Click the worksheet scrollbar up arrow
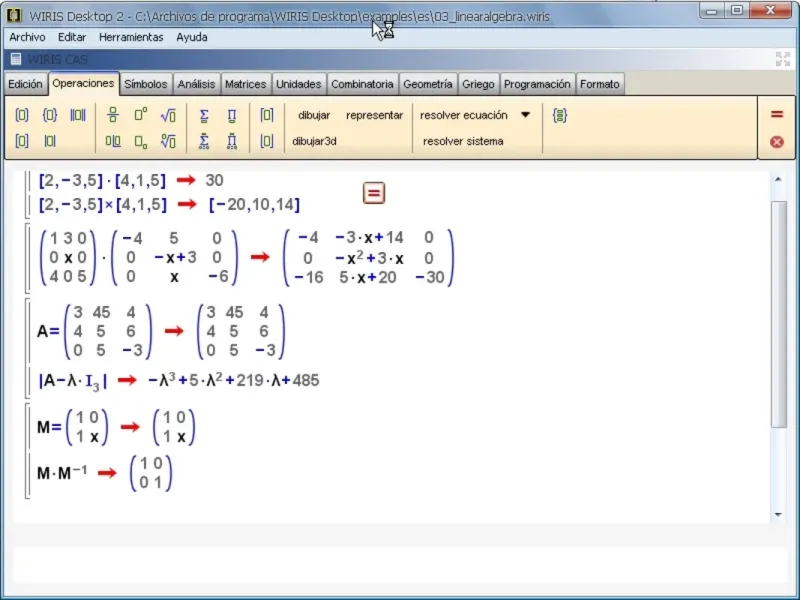The width and height of the screenshot is (800, 600). tap(778, 180)
